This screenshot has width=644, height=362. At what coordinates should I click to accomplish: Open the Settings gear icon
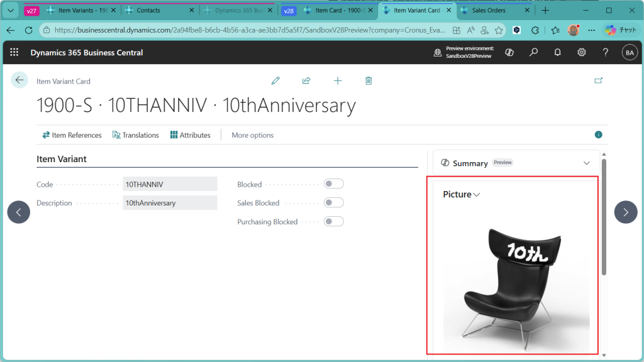coord(582,53)
